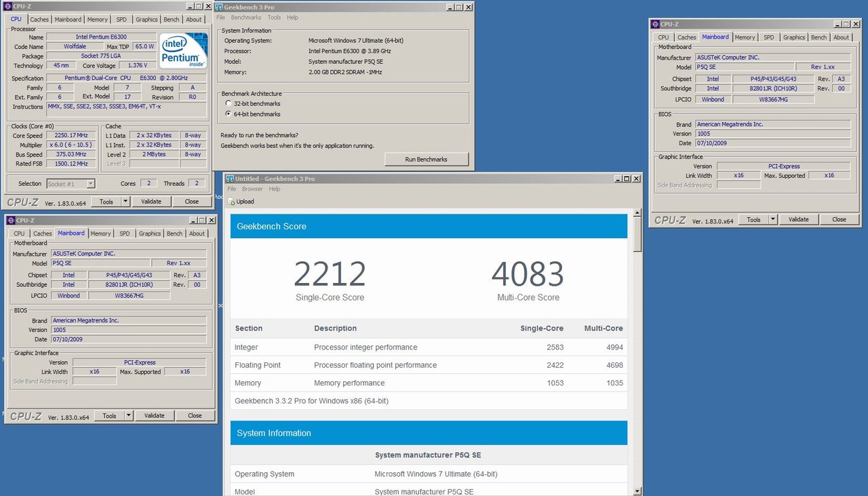This screenshot has width=868, height=496.
Task: Open Graphics tab in the lower-left Mainboard CPU-Z window
Action: (150, 233)
